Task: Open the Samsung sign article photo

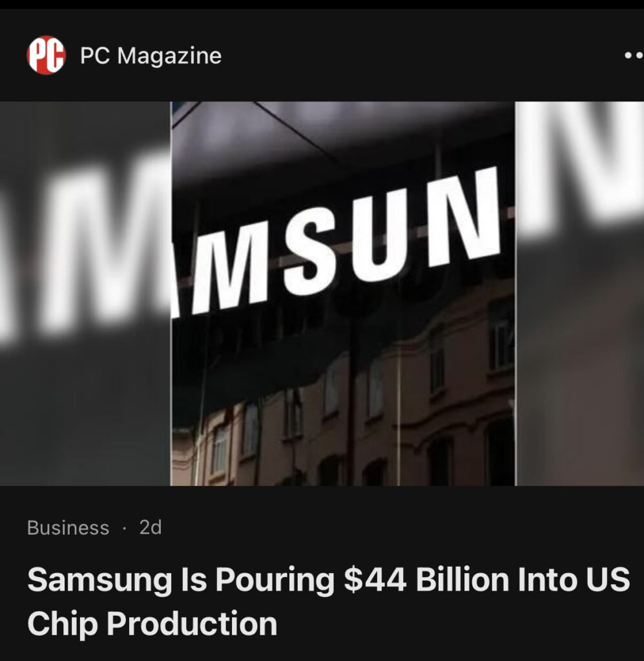Action: (x=343, y=294)
